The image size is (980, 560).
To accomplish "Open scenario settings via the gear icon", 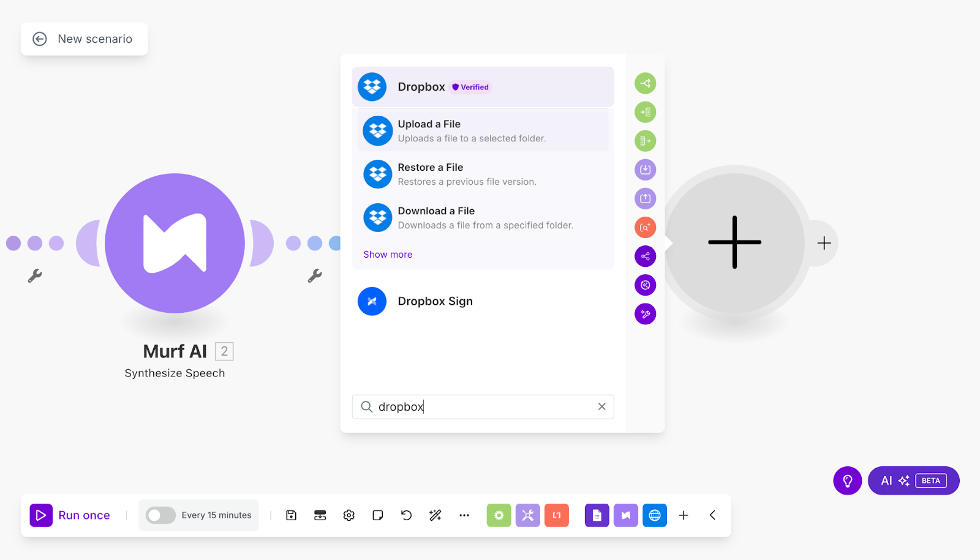I will [349, 515].
